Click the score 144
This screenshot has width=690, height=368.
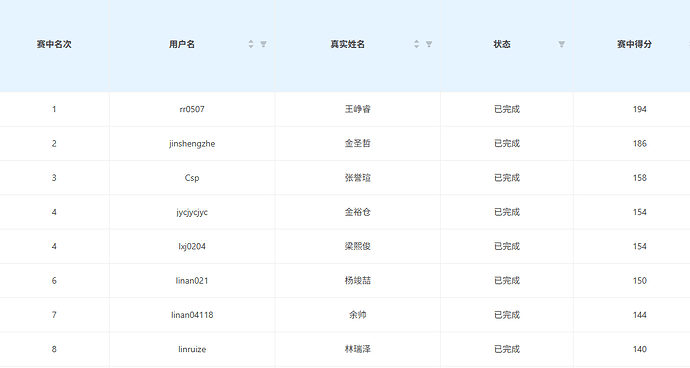639,315
